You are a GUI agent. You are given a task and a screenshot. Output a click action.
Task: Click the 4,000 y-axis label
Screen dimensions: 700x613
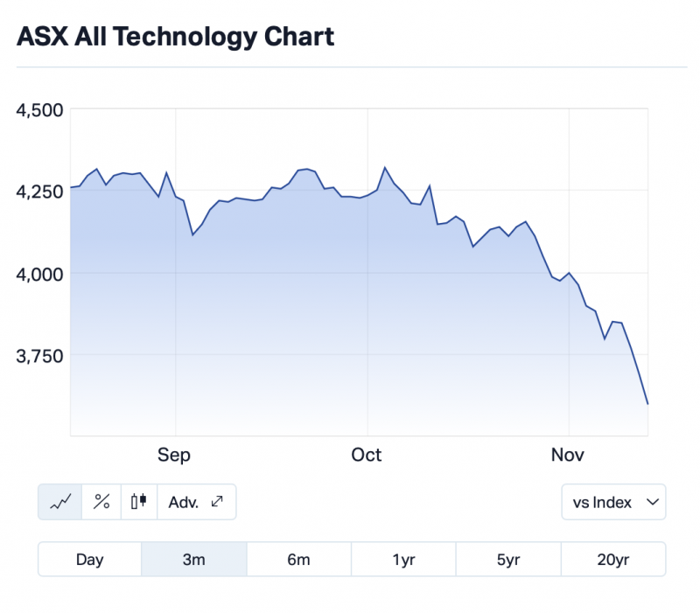(x=40, y=274)
